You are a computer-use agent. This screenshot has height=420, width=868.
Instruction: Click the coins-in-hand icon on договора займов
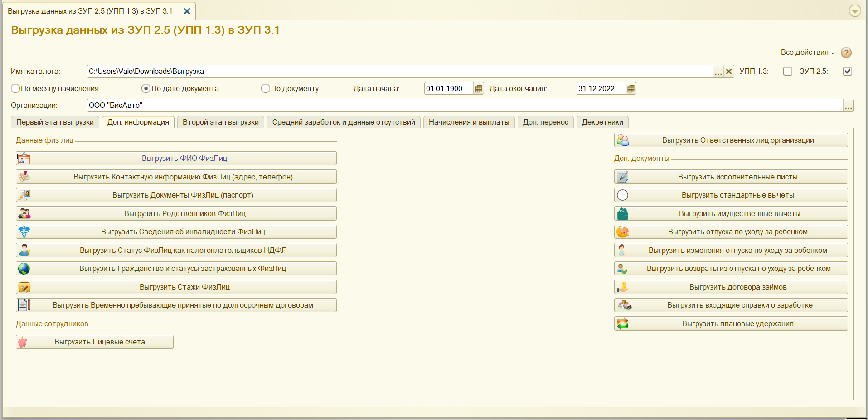click(623, 287)
